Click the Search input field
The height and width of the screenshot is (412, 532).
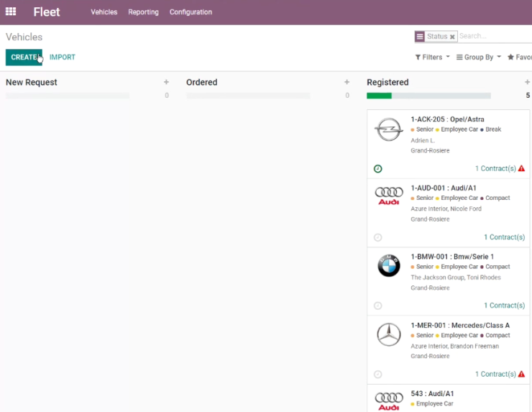tap(495, 36)
